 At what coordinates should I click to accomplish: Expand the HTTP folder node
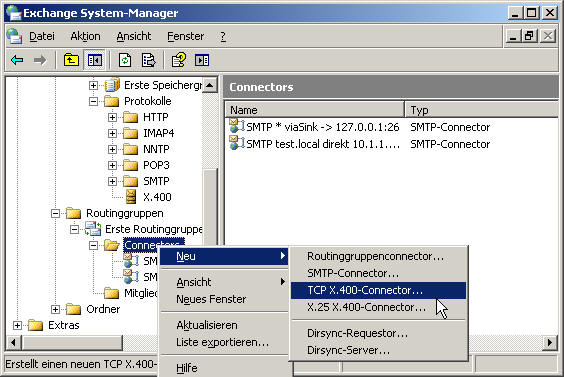112,117
